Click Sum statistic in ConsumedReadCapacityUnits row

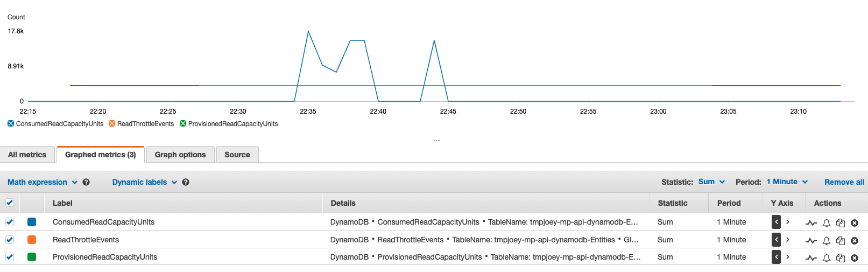pyautogui.click(x=665, y=222)
